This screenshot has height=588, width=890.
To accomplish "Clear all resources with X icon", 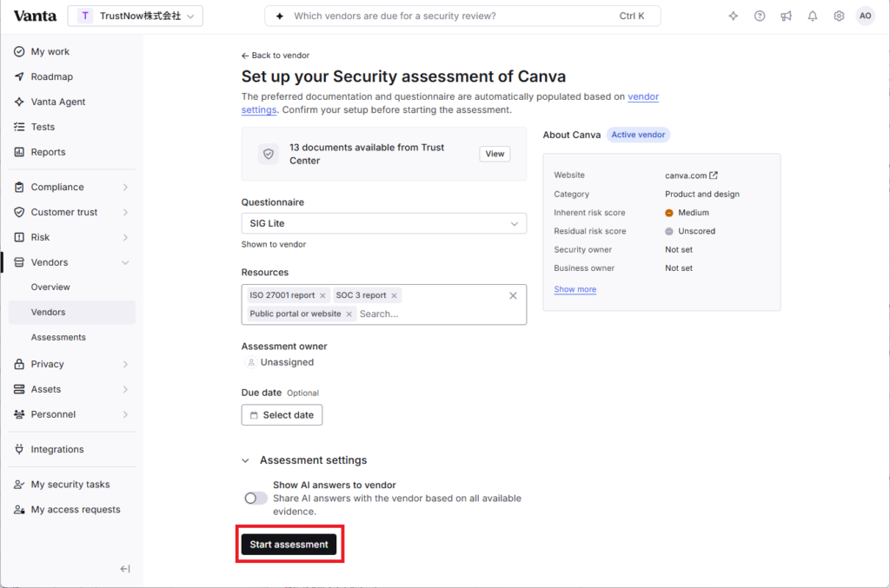I will (x=513, y=295).
